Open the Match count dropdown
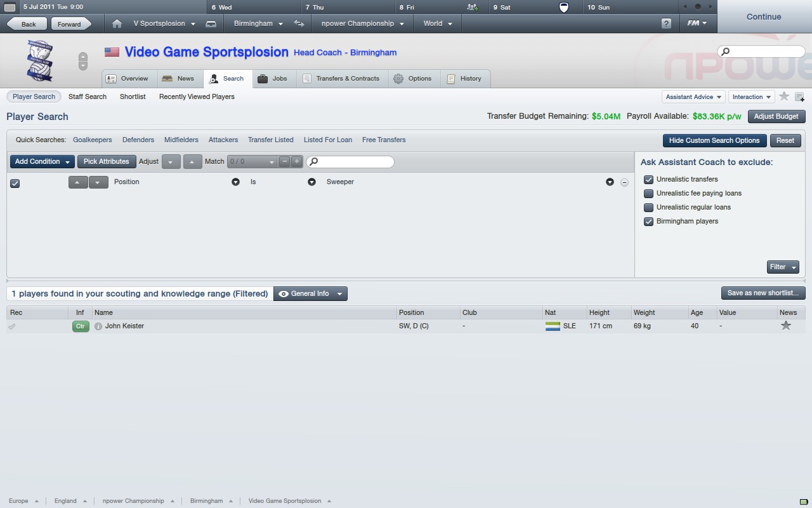The height and width of the screenshot is (508, 812). (x=251, y=162)
